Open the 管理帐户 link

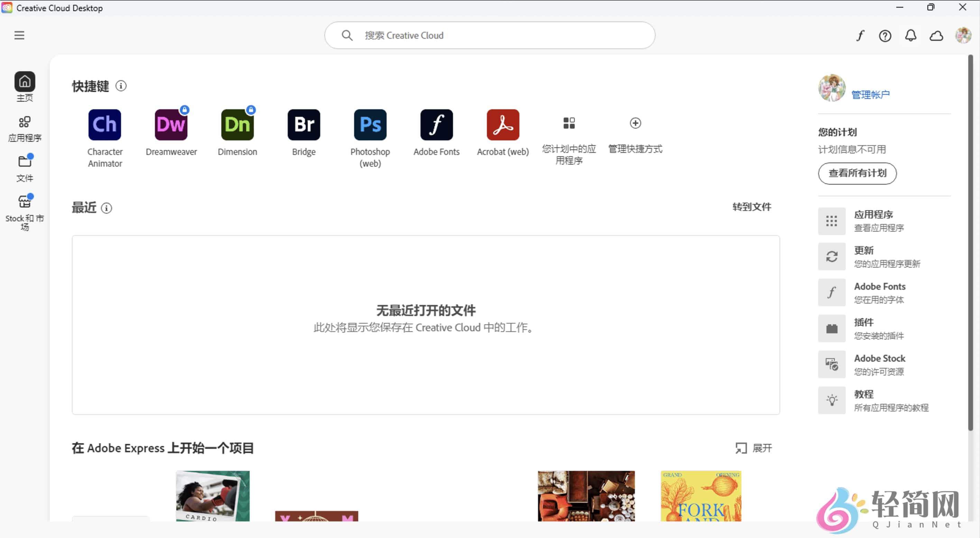[870, 94]
